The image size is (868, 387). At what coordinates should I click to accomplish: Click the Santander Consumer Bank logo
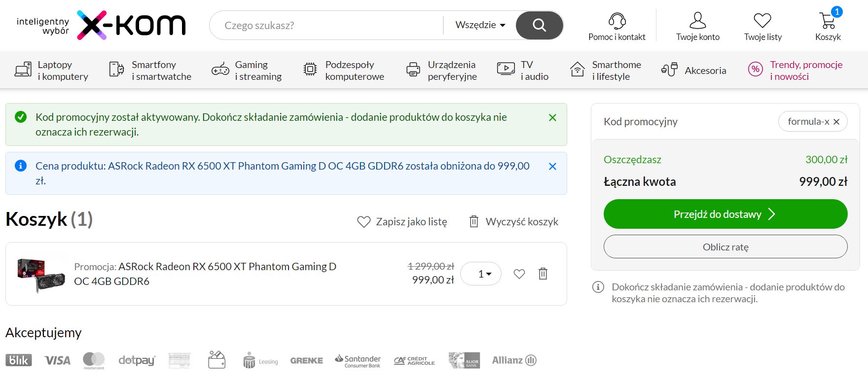pos(358,361)
